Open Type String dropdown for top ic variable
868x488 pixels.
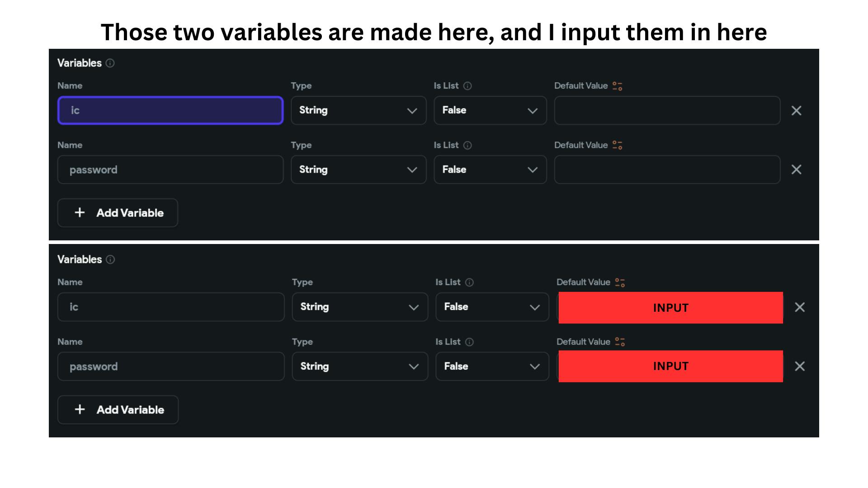pos(359,110)
